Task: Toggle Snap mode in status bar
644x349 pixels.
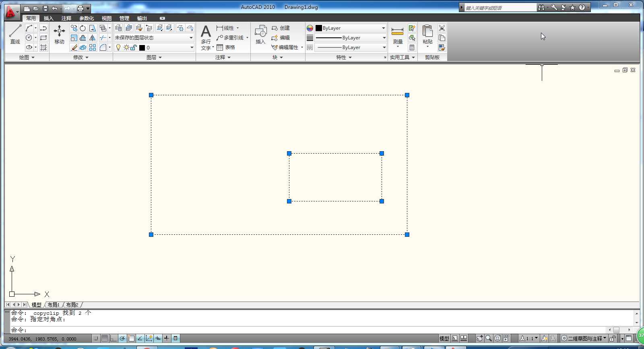Action: tap(96, 339)
